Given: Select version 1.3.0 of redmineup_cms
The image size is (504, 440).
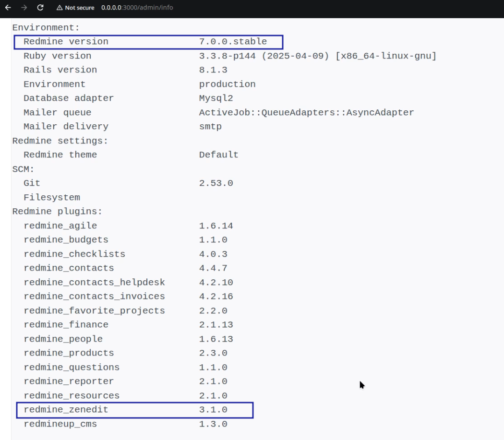Looking at the screenshot, I should coord(213,424).
